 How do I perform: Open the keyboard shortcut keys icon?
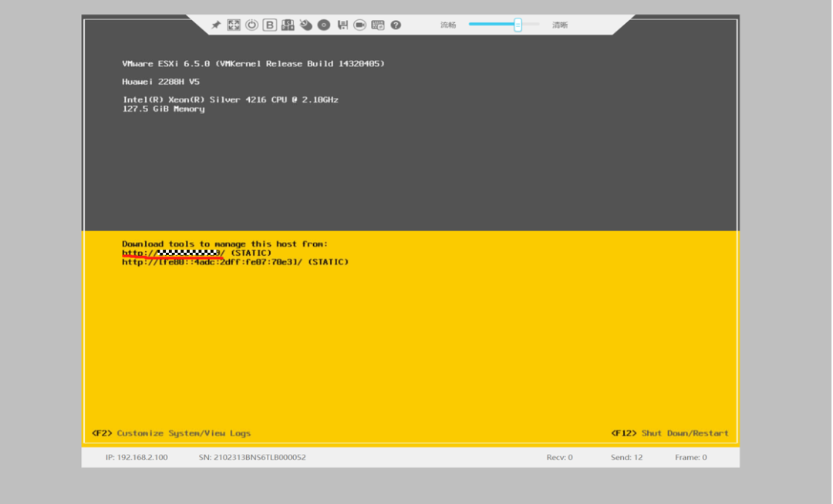pos(288,25)
